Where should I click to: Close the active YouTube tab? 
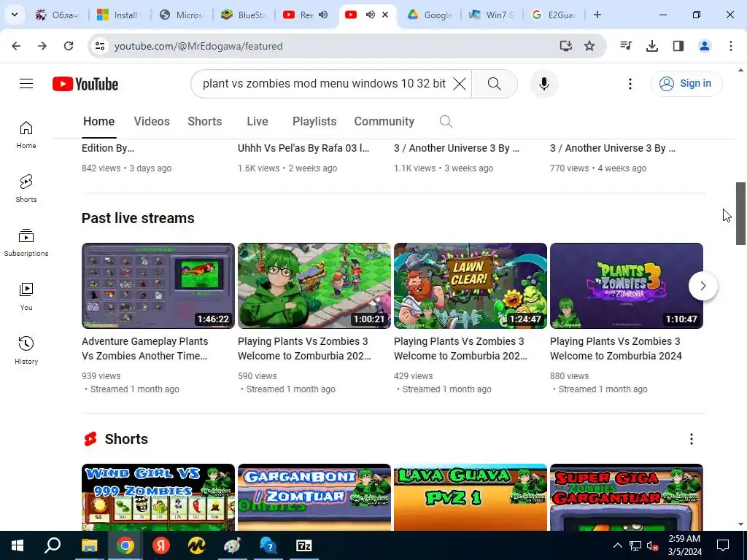(385, 15)
